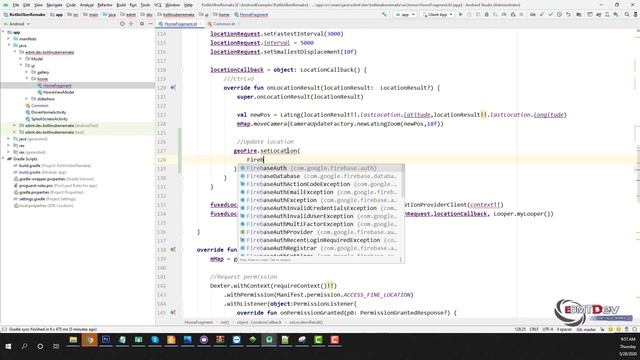Viewport: 640px width, 360px height.
Task: Expand the gallery package
Action: pyautogui.click(x=27, y=72)
